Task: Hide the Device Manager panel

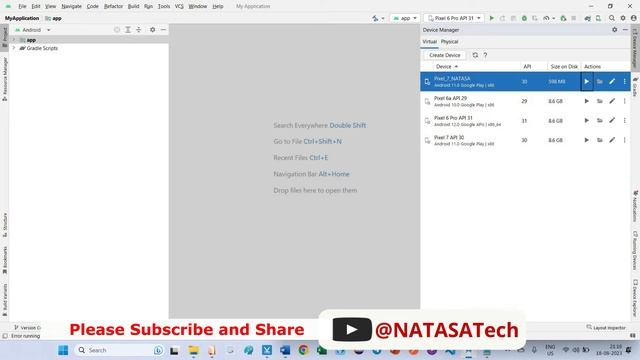Action: (625, 30)
